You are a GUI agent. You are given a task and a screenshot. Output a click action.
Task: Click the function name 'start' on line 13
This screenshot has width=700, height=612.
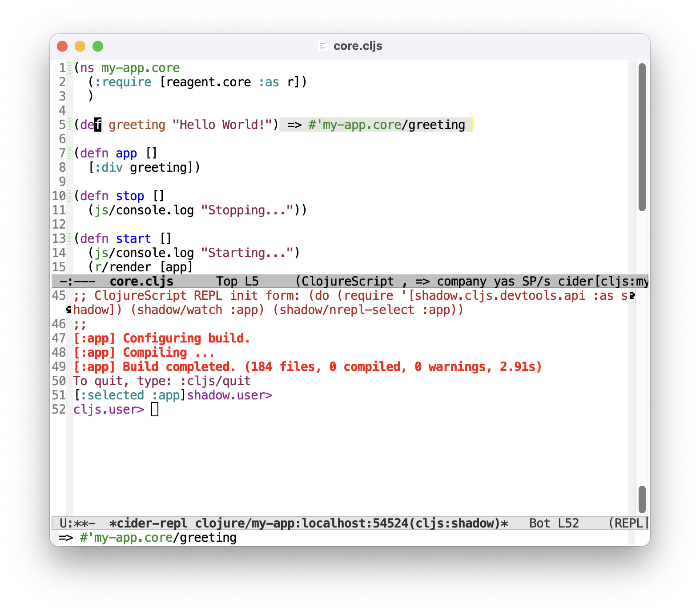(133, 238)
